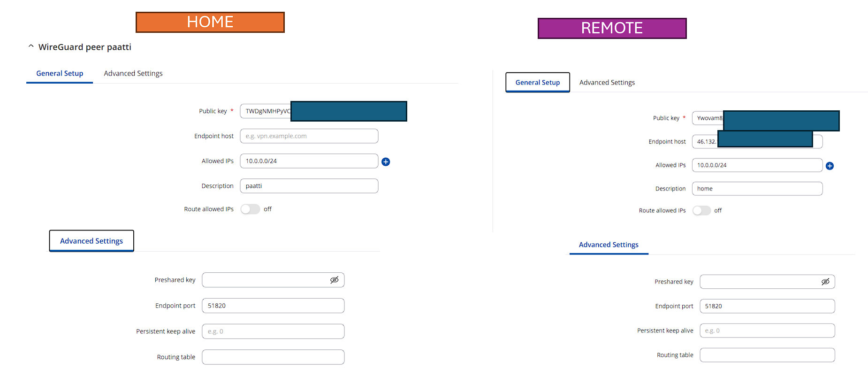Add another Allowed IP on REMOTE

pyautogui.click(x=830, y=166)
